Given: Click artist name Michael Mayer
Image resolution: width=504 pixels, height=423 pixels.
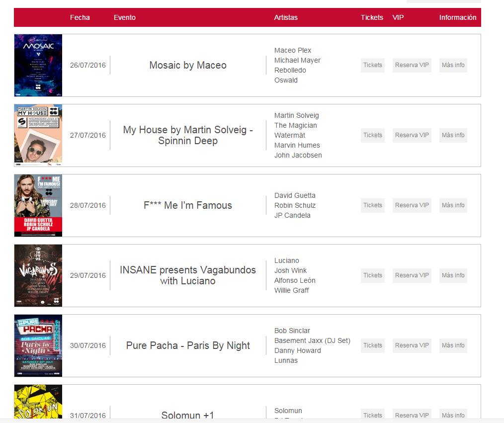Looking at the screenshot, I should pyautogui.click(x=297, y=61).
